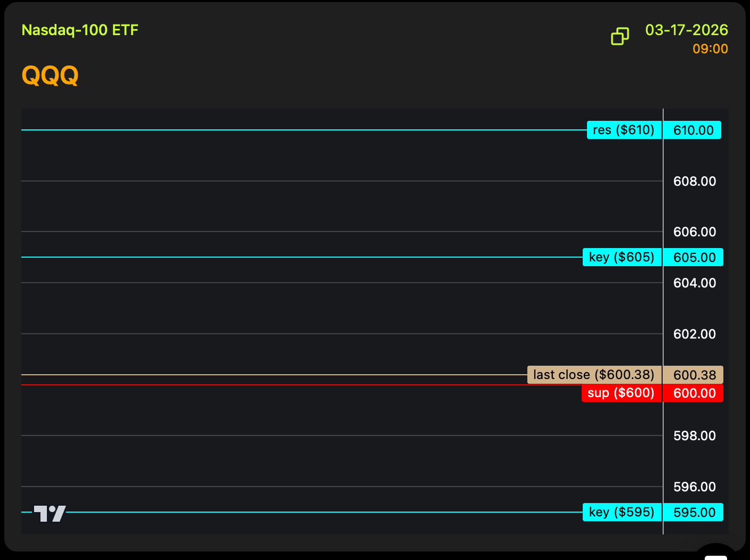Click the QQQ ticker symbol
Image resolution: width=750 pixels, height=560 pixels.
[x=50, y=75]
